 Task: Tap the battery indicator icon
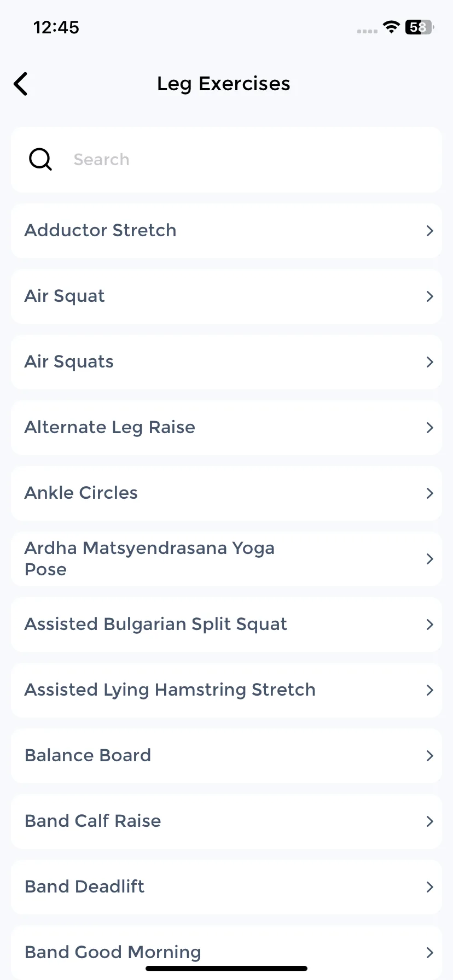coord(420,27)
